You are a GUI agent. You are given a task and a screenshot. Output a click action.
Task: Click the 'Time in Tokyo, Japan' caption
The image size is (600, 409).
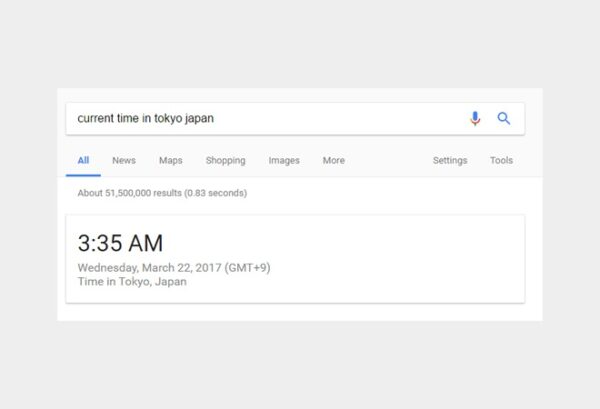point(132,282)
